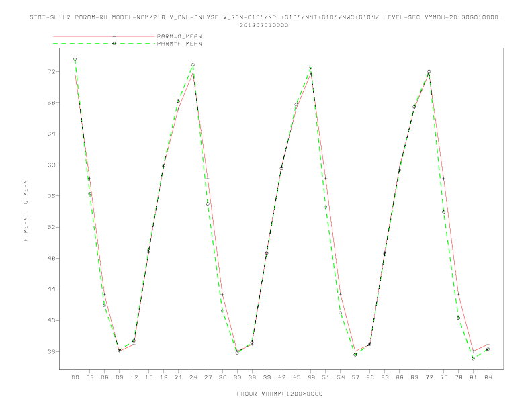Click x-axis forecast hour label 36

(252, 377)
